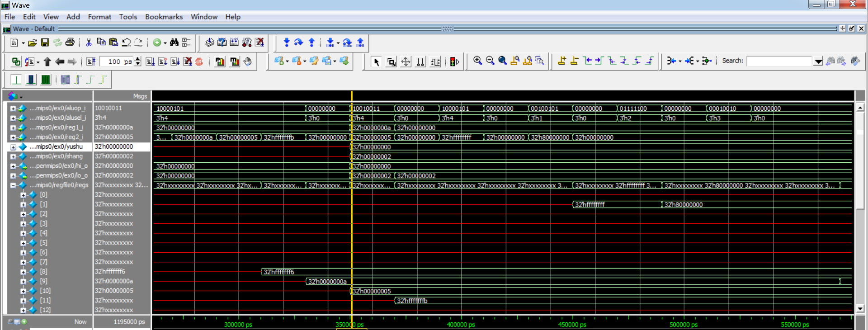Screen dimensions: 868x330
Task: Click the Cut scissors icon
Action: [x=89, y=42]
